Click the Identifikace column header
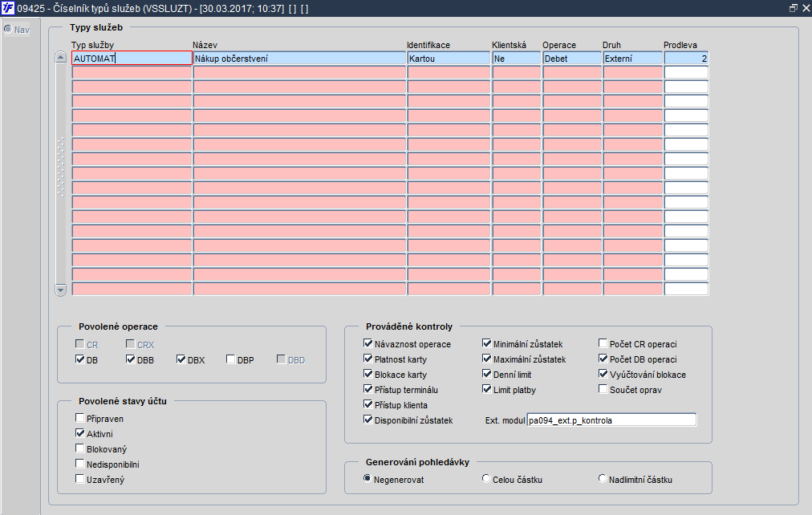The width and height of the screenshot is (812, 515). pyautogui.click(x=428, y=45)
